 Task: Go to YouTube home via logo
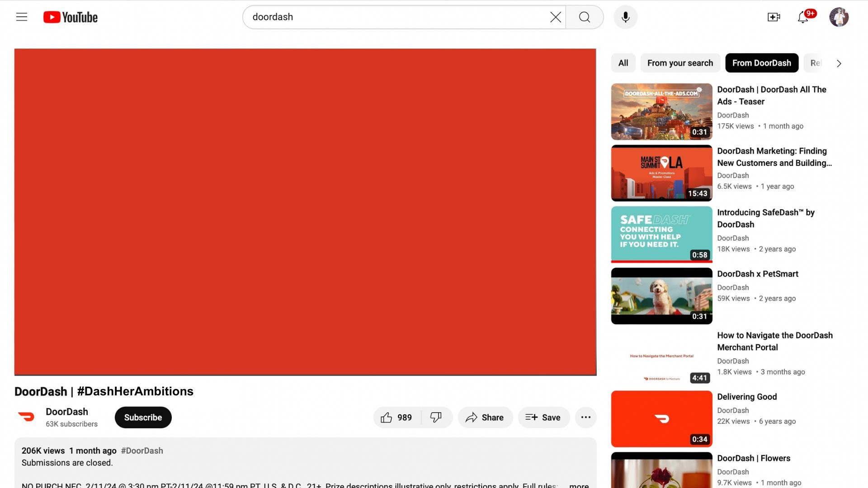71,17
